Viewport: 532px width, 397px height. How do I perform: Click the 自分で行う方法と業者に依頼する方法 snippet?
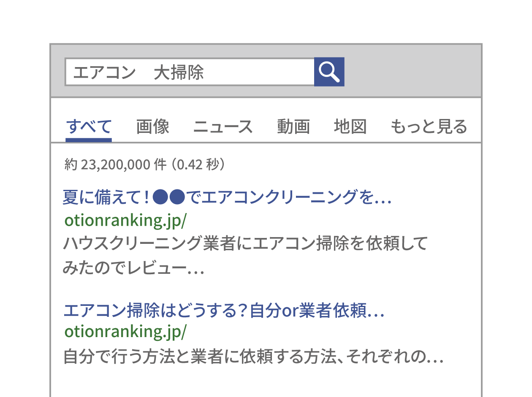pos(253,357)
